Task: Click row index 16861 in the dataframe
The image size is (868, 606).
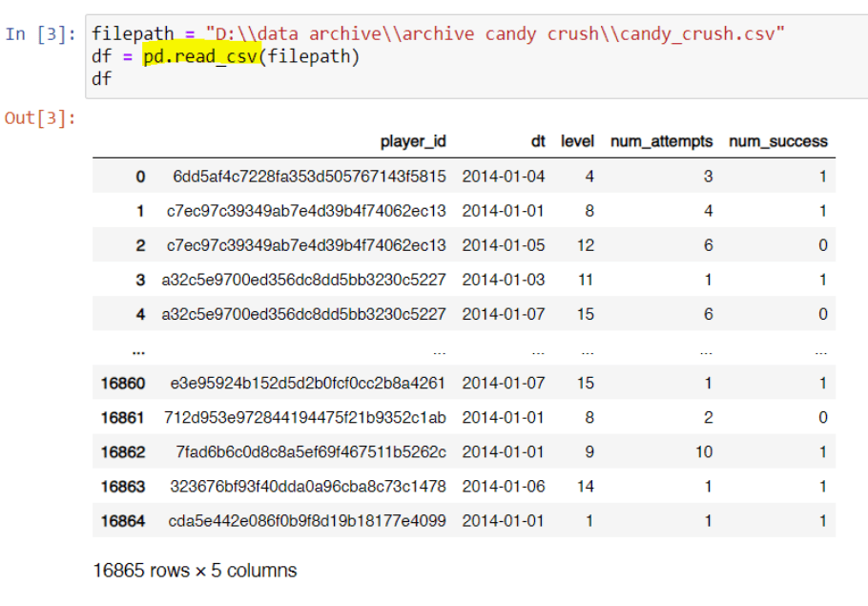Action: coord(123,418)
